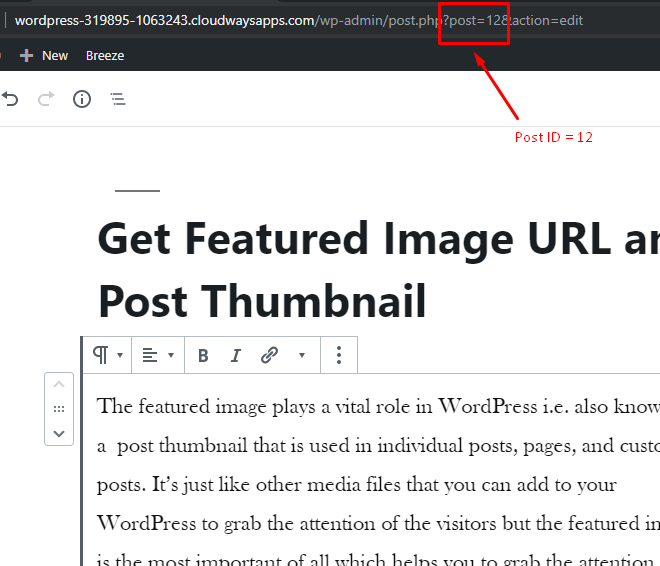Expand the paragraph block type dropdown arrow
The width and height of the screenshot is (660, 566).
click(120, 355)
